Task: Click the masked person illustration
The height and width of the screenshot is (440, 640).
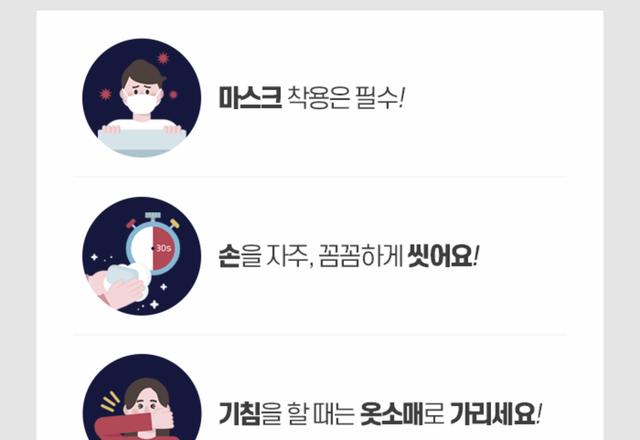Action: pos(142,98)
